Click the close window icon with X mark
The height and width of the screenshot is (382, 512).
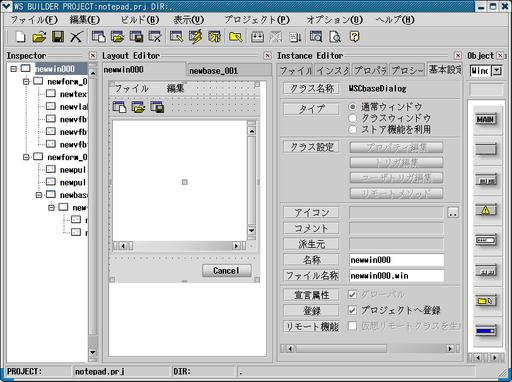[155, 37]
